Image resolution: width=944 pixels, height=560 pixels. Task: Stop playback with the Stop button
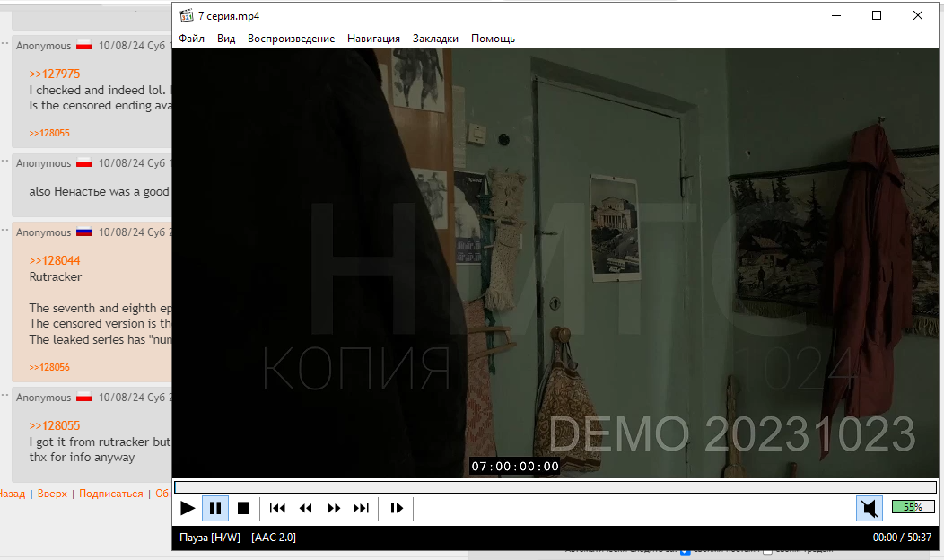(243, 508)
